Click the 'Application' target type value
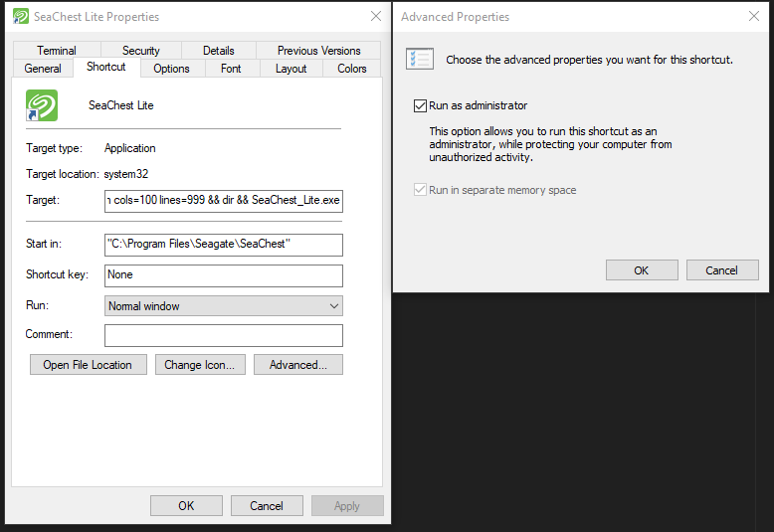The width and height of the screenshot is (774, 532). pyautogui.click(x=129, y=148)
